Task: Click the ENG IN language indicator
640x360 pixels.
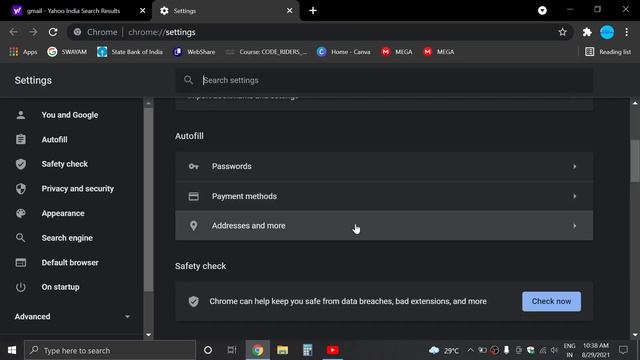Action: pos(569,350)
